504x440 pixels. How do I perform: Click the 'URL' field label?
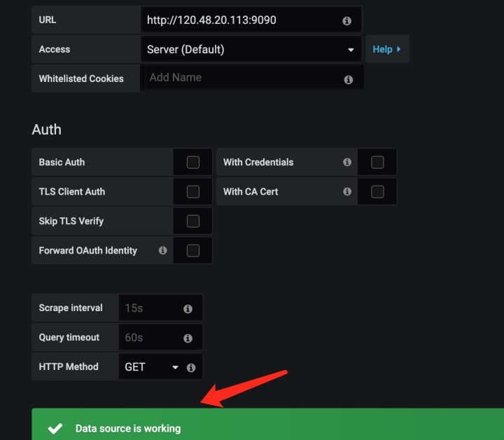pyautogui.click(x=48, y=20)
